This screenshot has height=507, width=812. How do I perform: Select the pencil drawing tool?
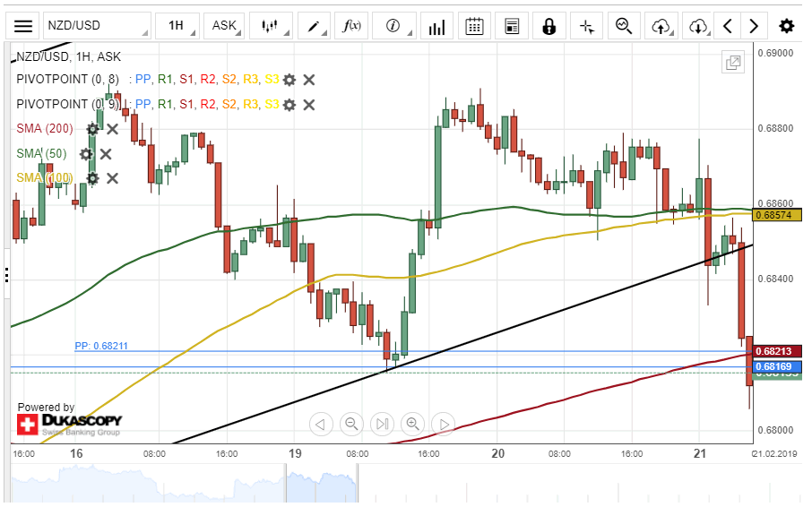(314, 25)
